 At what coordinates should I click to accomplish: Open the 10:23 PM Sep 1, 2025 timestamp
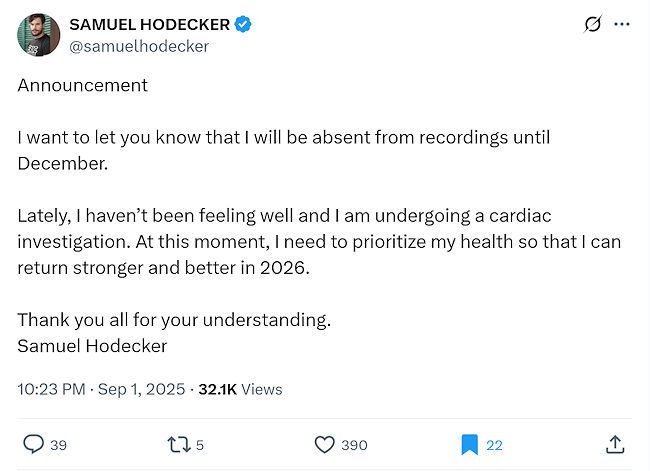101,389
